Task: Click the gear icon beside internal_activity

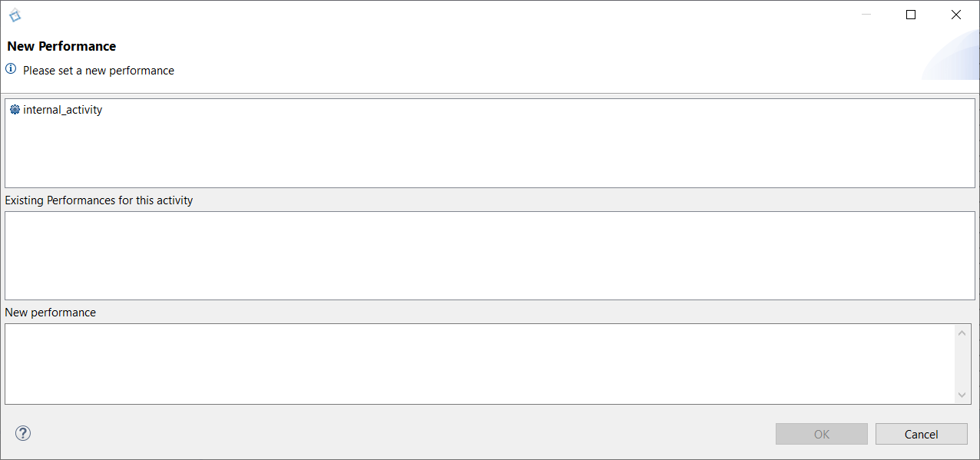Action: [15, 110]
